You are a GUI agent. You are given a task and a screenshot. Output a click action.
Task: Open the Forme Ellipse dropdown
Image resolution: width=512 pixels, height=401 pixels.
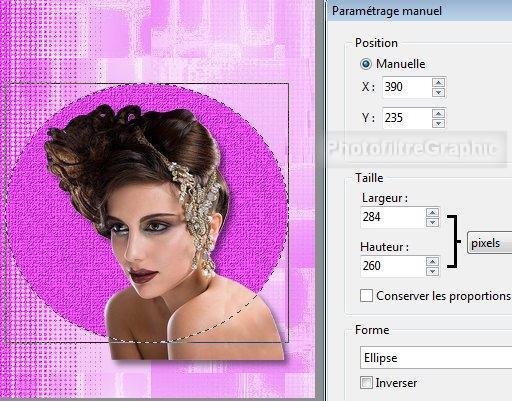click(436, 358)
